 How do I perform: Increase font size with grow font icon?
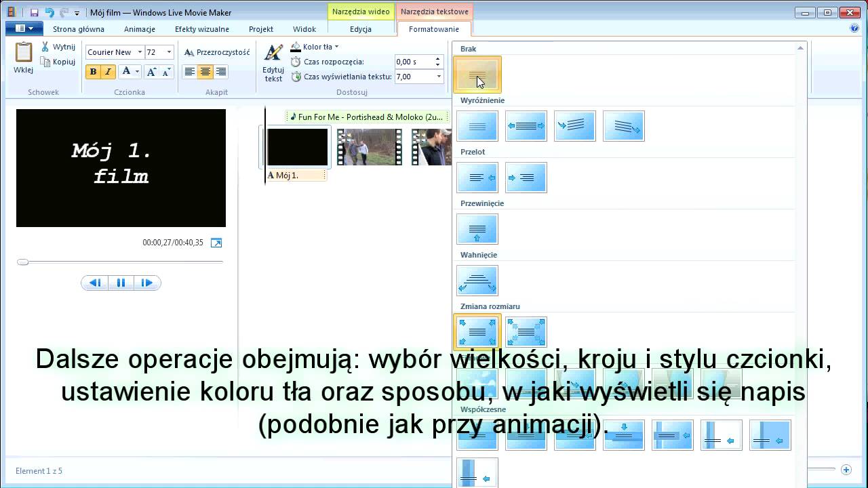[x=151, y=72]
